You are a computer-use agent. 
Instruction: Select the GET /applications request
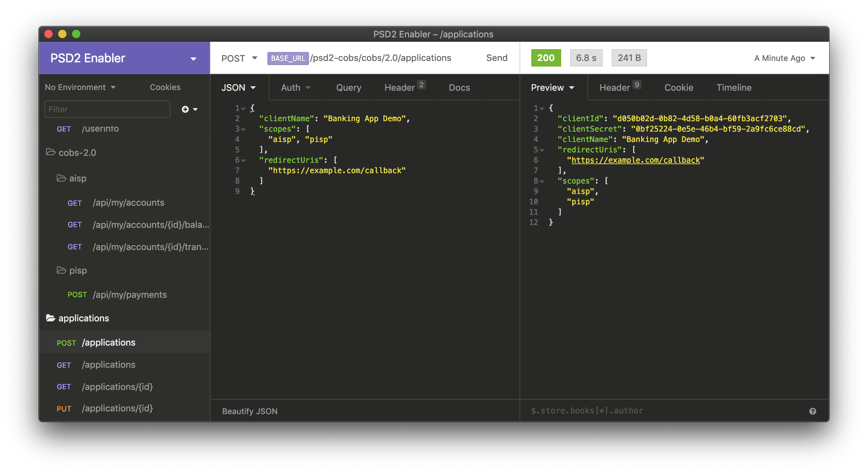125,365
